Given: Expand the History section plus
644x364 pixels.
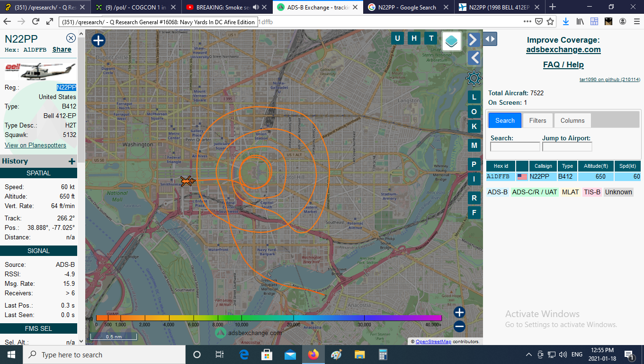Looking at the screenshot, I should point(72,162).
